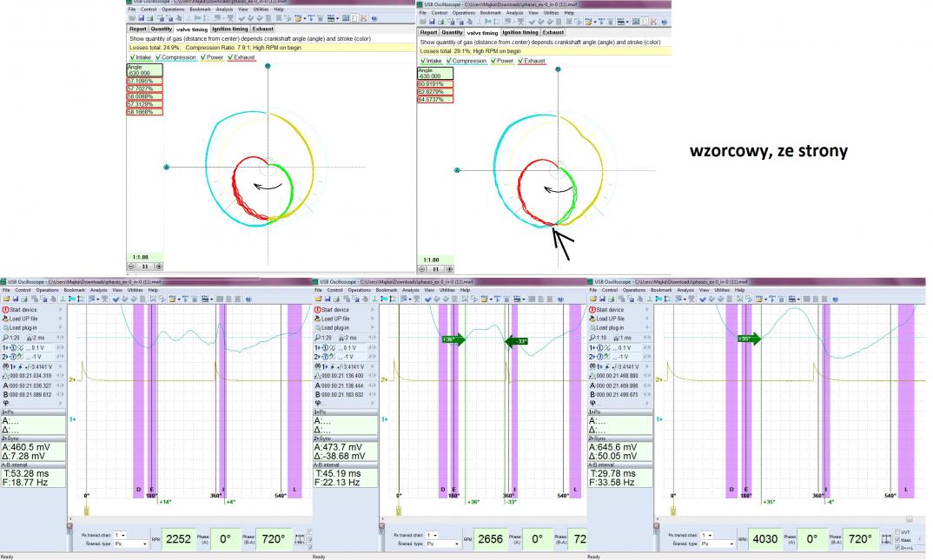The width and height of the screenshot is (933, 560).
Task: Click Print icon in 2252 RPM window toolbar
Action: point(24,299)
